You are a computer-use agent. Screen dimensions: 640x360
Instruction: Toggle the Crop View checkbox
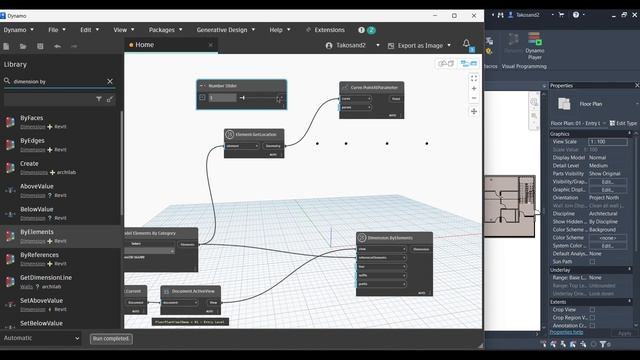pos(592,310)
